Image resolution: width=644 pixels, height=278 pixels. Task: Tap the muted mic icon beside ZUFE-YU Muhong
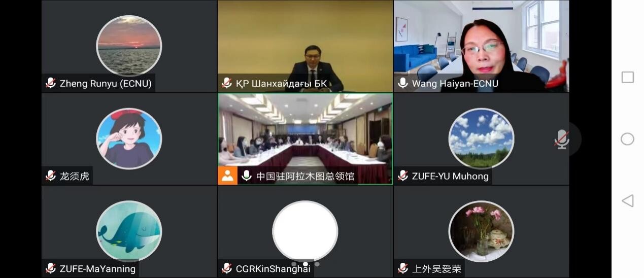pyautogui.click(x=403, y=176)
